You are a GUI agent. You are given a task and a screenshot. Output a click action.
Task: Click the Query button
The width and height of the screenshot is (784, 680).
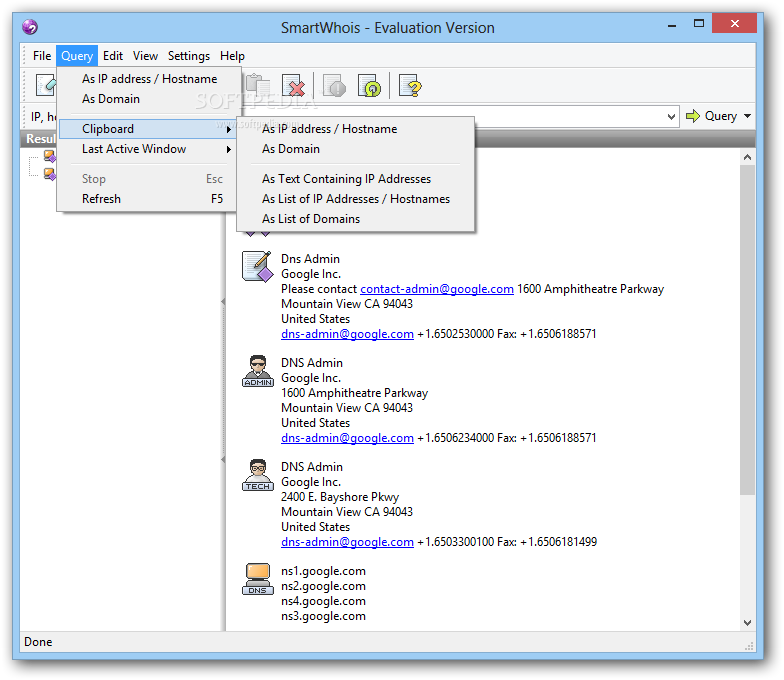712,116
